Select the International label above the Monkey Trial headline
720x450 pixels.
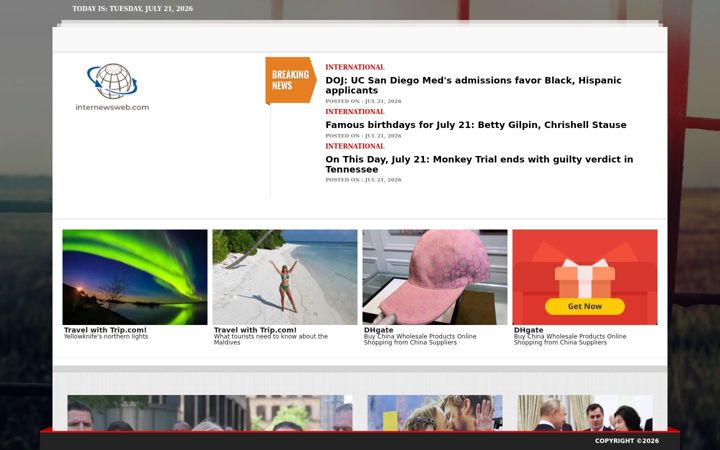[355, 146]
